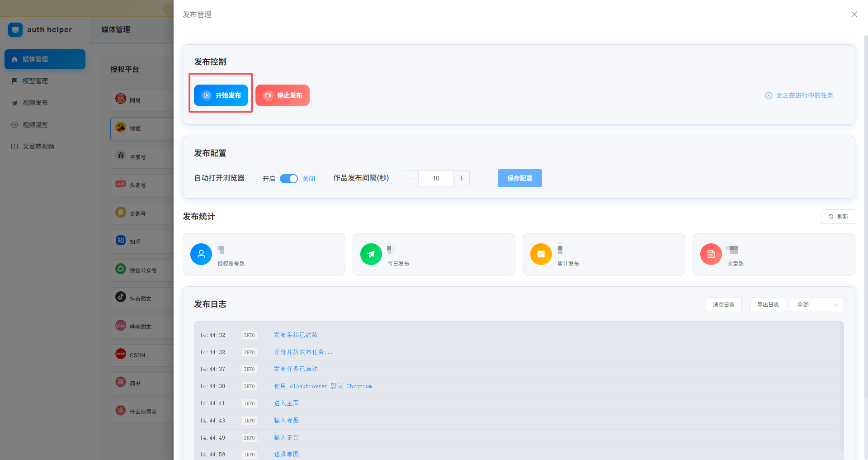Click the 开始发布 start publishing button
Viewport: 868px width, 460px height.
click(221, 95)
